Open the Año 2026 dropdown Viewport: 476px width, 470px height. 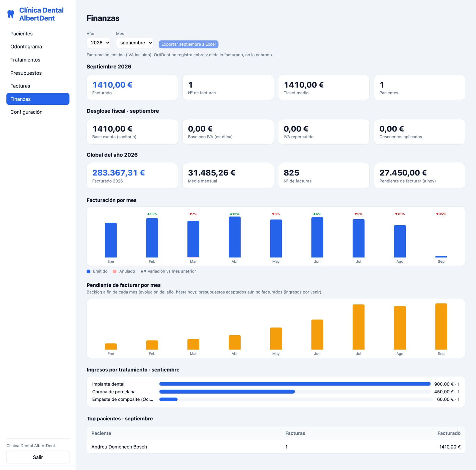(x=99, y=43)
